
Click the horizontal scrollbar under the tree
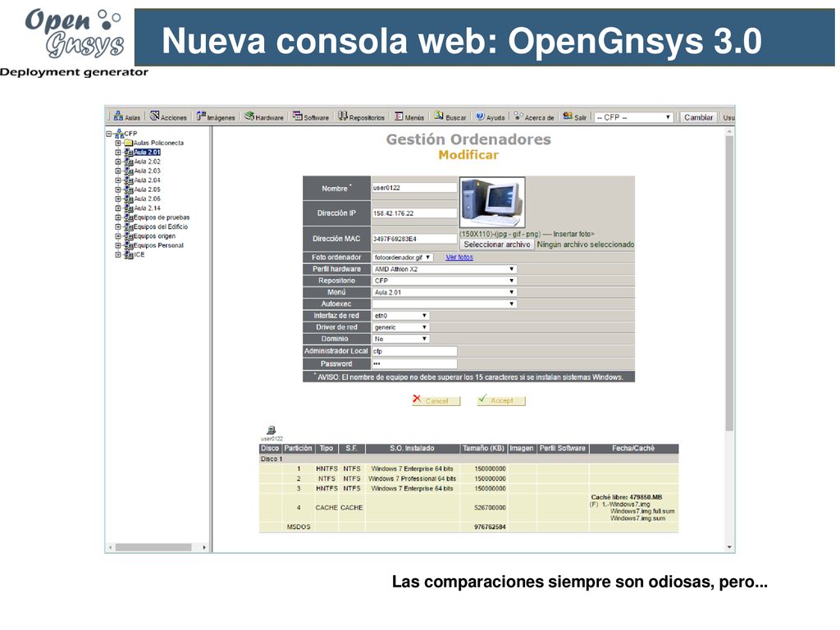[153, 547]
